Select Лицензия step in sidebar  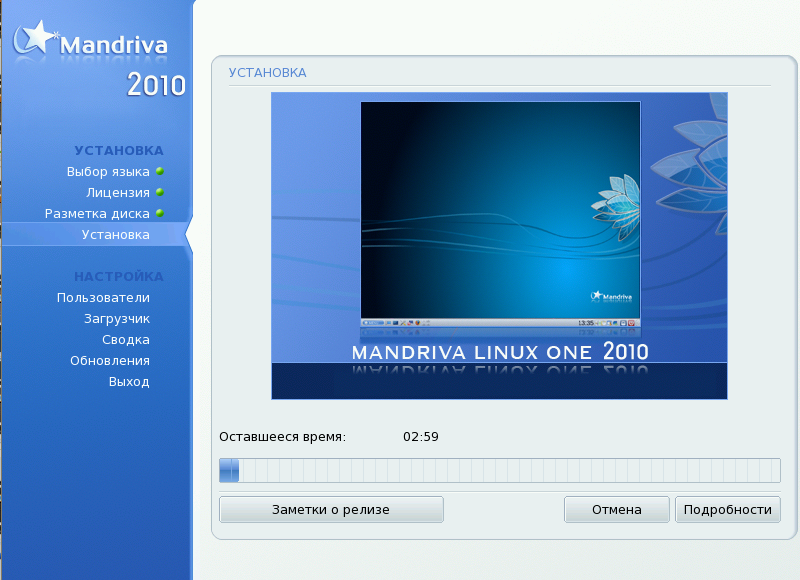(118, 193)
